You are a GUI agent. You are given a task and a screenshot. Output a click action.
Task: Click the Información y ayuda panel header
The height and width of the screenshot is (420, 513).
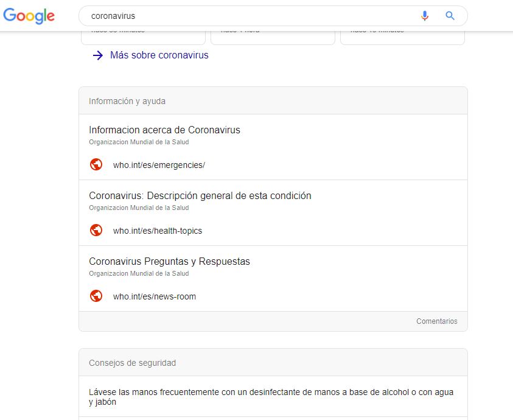[127, 101]
